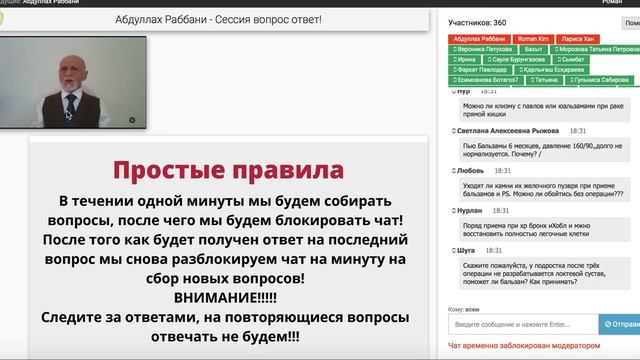The image size is (640, 360).
Task: Click the ВНИМАНИЕ!!!!! line on the slide
Action: (225, 298)
